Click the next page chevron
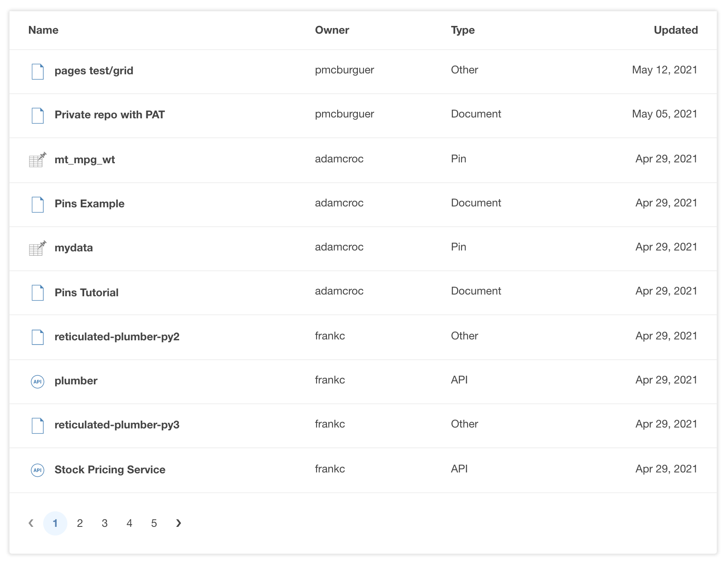The width and height of the screenshot is (728, 564). pyautogui.click(x=178, y=523)
